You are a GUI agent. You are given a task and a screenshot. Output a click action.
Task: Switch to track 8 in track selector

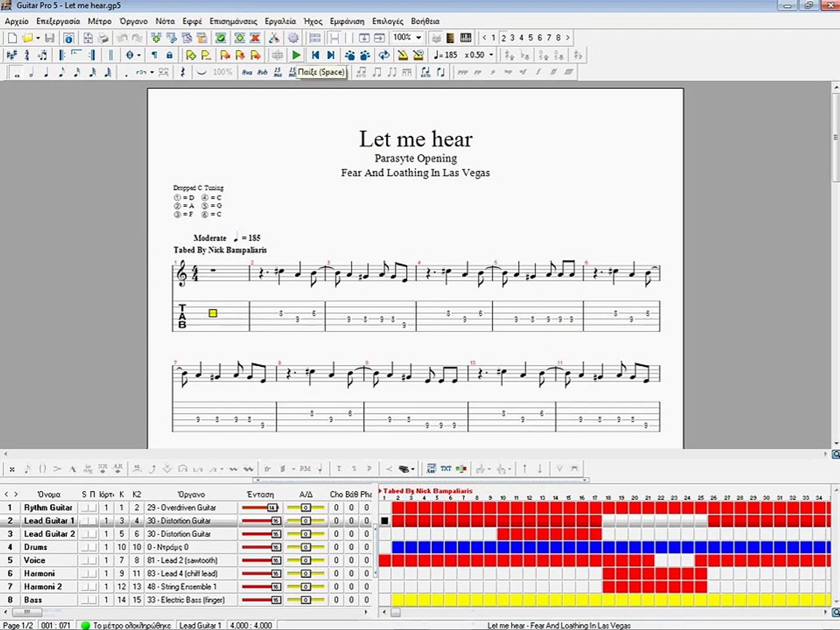(x=558, y=38)
